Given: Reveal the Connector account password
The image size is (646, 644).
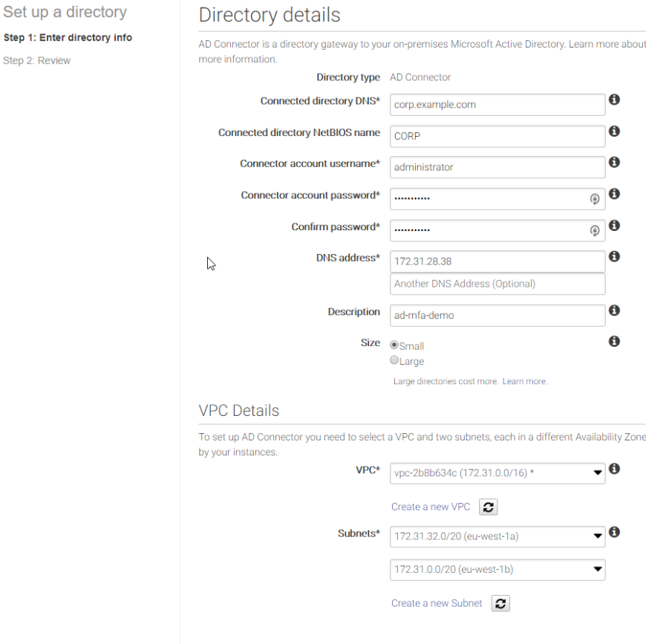Looking at the screenshot, I should tap(594, 198).
